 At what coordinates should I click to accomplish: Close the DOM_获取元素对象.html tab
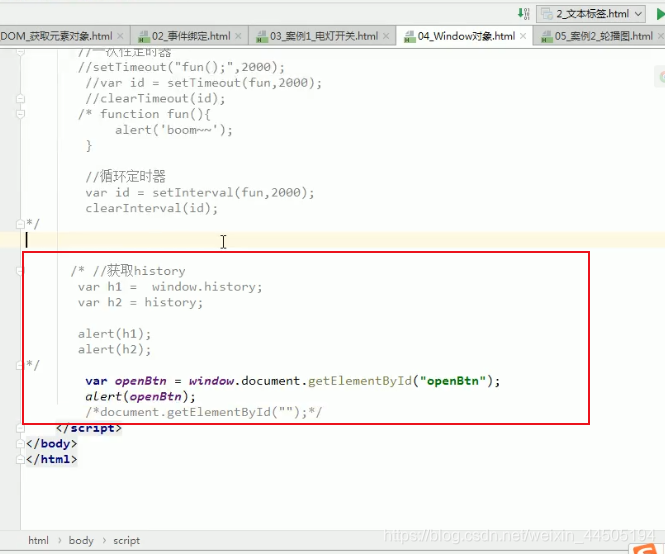pyautogui.click(x=120, y=36)
